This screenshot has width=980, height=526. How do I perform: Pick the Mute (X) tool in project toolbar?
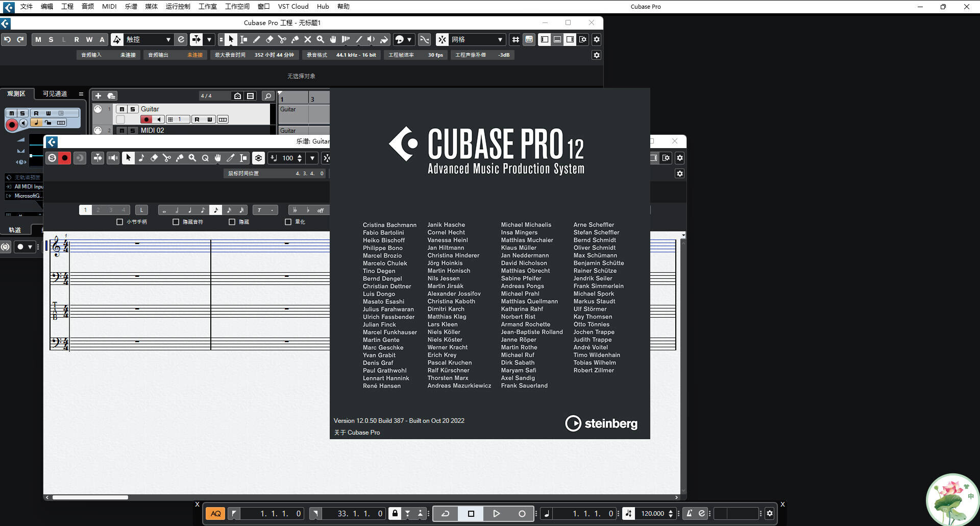coord(308,39)
